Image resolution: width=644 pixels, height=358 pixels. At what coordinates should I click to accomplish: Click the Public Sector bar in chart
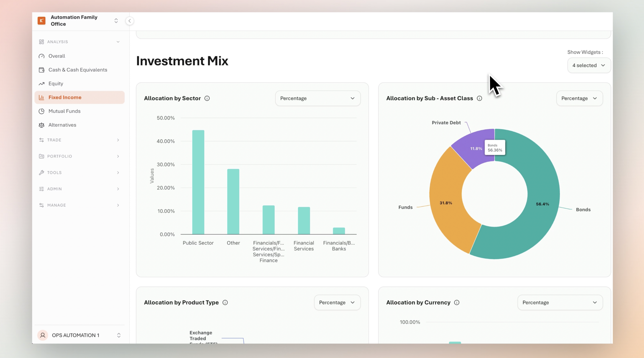click(198, 182)
